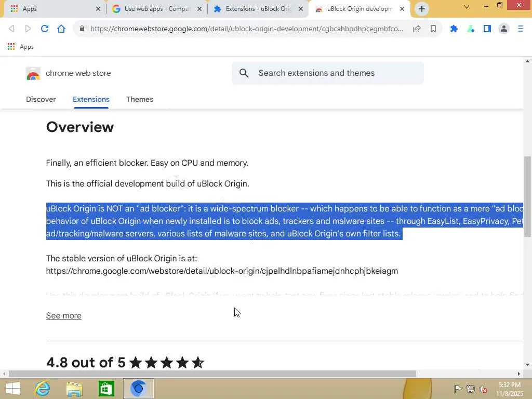The image size is (532, 399).
Task: Click the lock icon in address bar
Action: pos(82,29)
